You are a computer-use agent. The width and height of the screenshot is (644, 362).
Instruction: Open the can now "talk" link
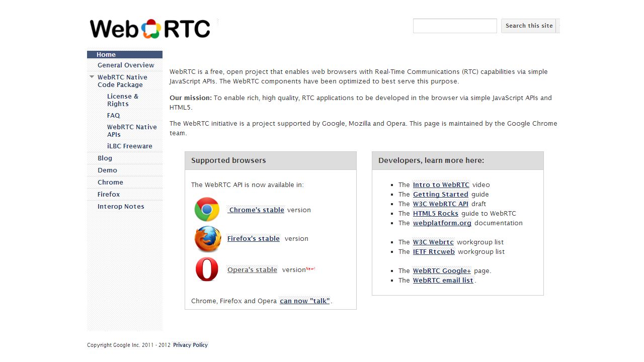(305, 301)
